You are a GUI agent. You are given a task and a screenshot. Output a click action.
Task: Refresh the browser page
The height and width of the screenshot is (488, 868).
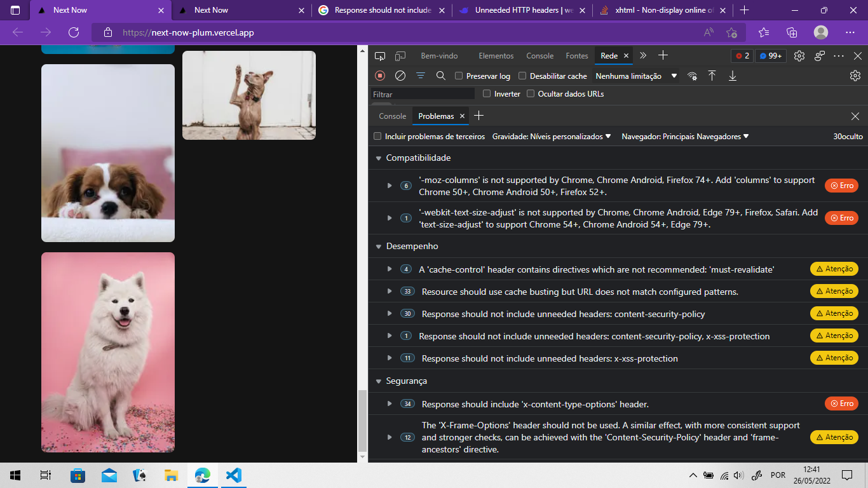point(74,32)
